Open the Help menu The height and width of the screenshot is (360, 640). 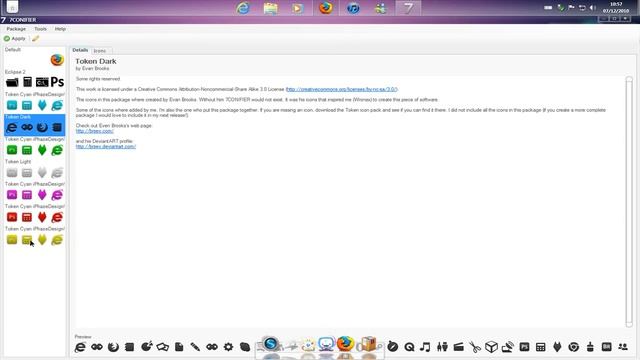coord(60,29)
